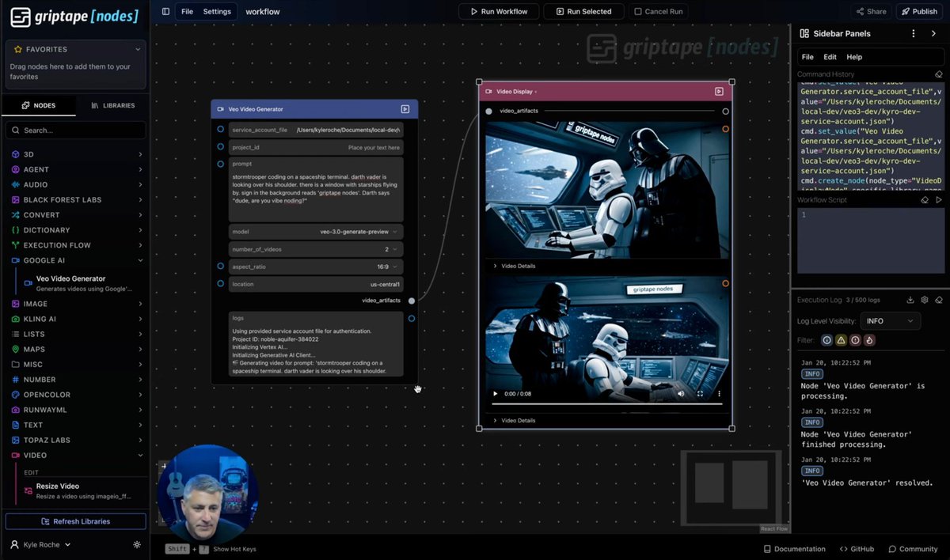Click the Share button

click(x=871, y=12)
